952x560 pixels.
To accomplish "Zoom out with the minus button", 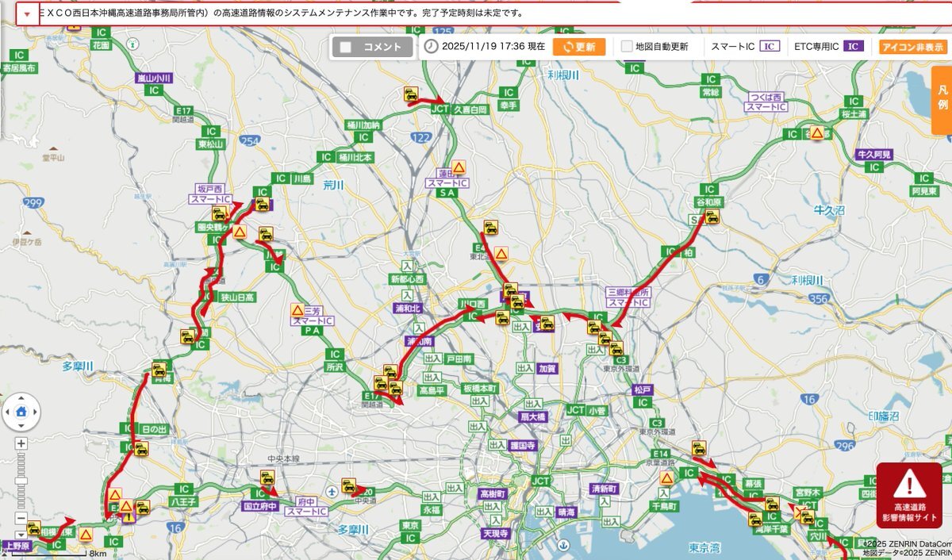I will click(x=21, y=518).
